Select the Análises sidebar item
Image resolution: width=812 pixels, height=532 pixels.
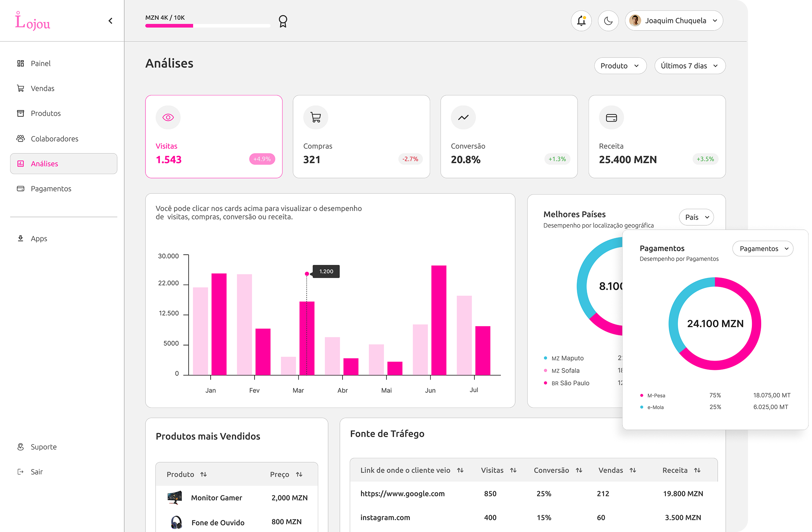pos(64,164)
